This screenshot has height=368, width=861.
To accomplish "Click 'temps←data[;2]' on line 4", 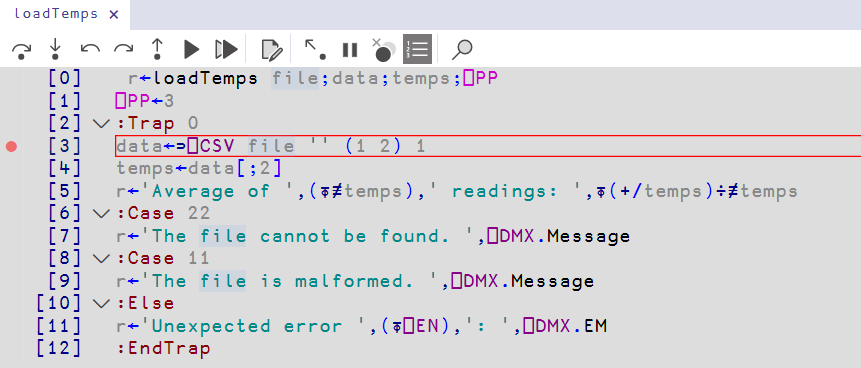I will (x=199, y=169).
